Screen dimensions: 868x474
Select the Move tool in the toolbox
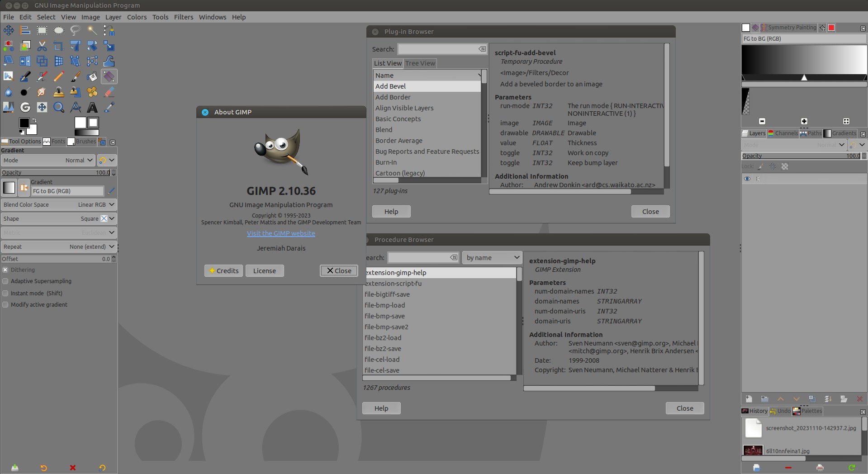point(9,30)
